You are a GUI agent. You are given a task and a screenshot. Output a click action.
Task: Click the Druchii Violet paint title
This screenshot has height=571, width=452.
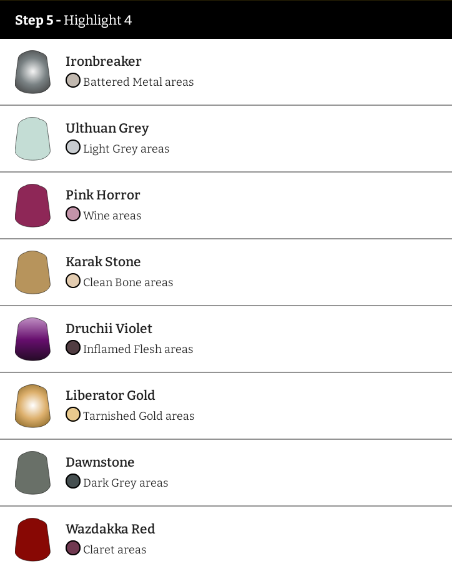(x=109, y=328)
